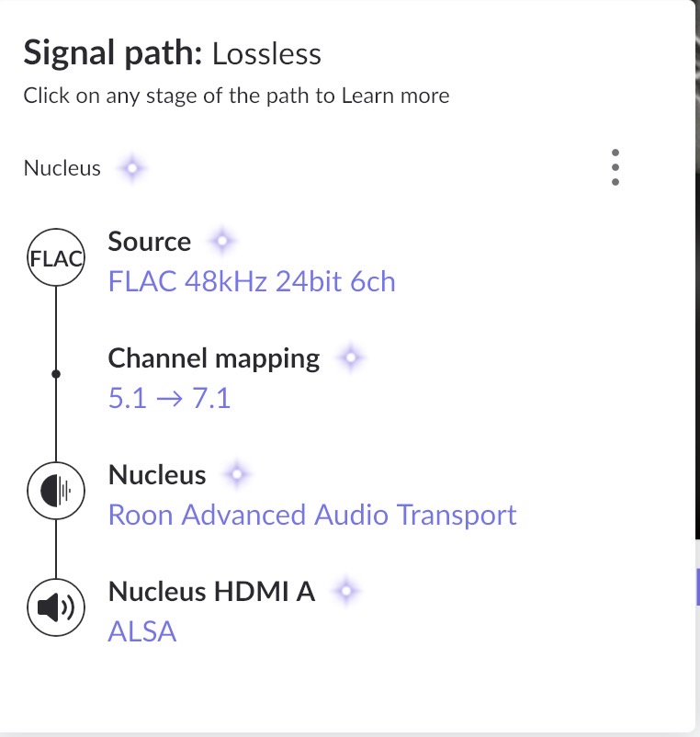
Task: Click the Nucleus transport stage heading
Action: [x=157, y=475]
